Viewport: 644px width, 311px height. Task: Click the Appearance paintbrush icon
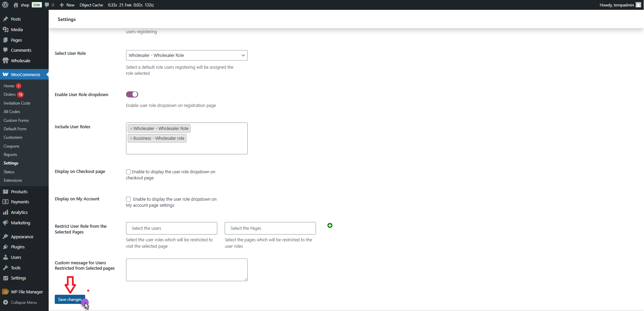point(6,236)
